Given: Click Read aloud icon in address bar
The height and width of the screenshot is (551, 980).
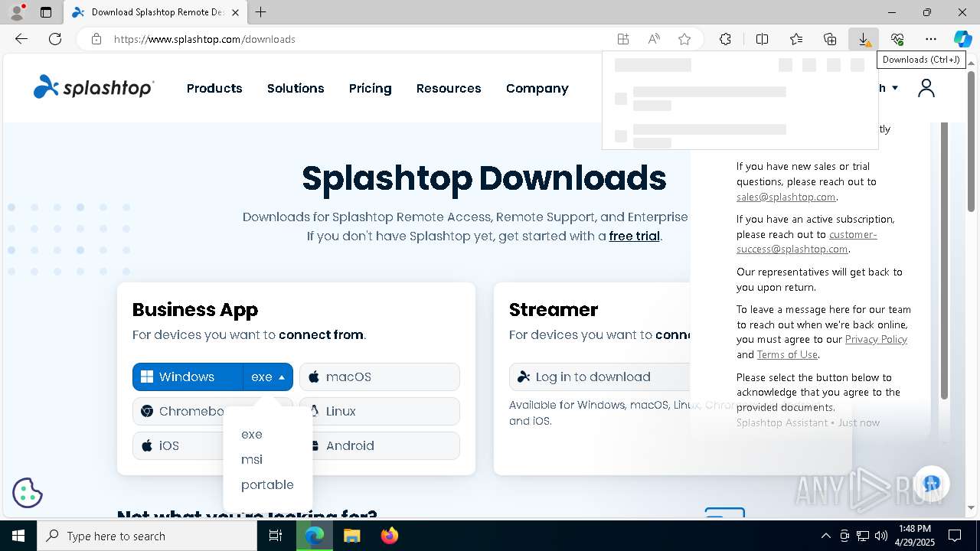Looking at the screenshot, I should point(654,39).
